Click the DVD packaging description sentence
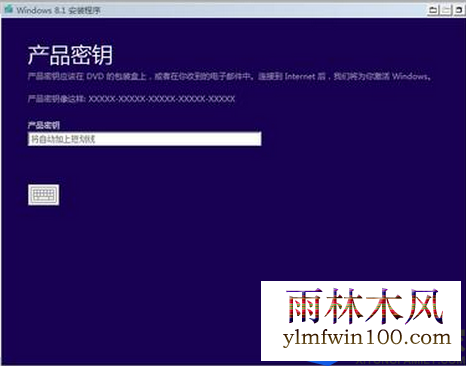Screen dimensions: 466x366 229,77
